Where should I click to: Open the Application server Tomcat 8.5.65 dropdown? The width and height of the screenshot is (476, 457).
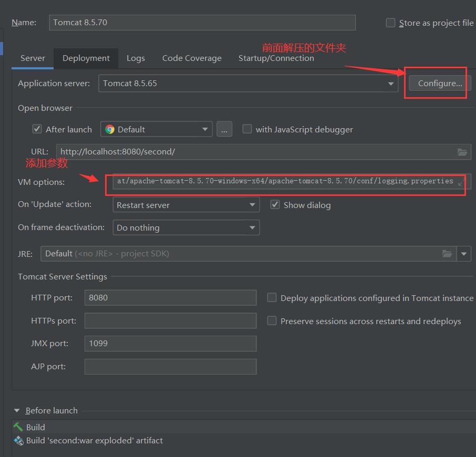coord(248,84)
